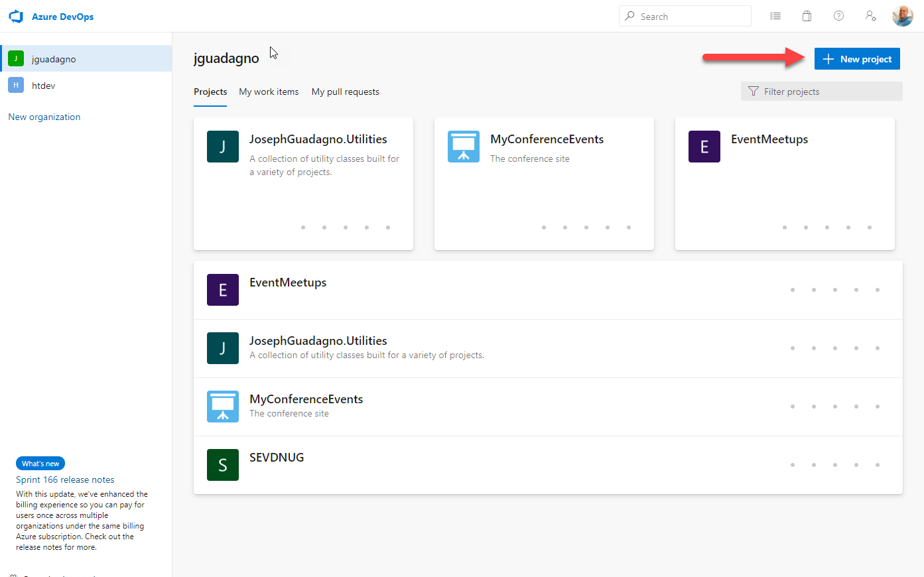Click the presentation icon in MyConferenceEvents list row
Viewport: 924px width, 577px height.
tap(223, 407)
